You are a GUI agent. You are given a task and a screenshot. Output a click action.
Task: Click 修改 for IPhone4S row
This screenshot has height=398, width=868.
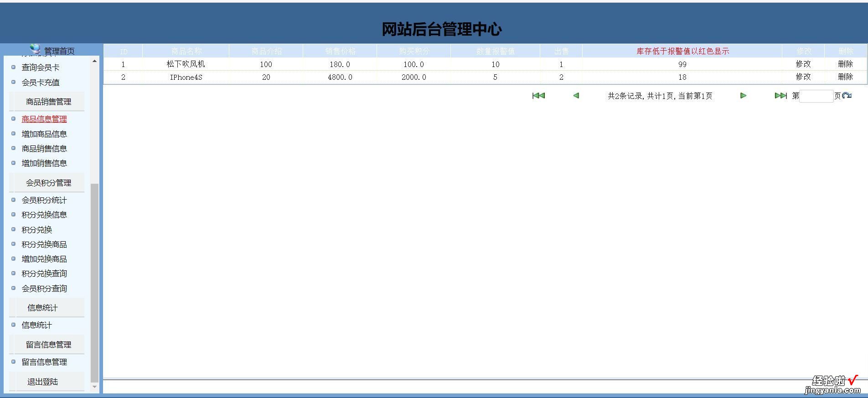coord(803,77)
